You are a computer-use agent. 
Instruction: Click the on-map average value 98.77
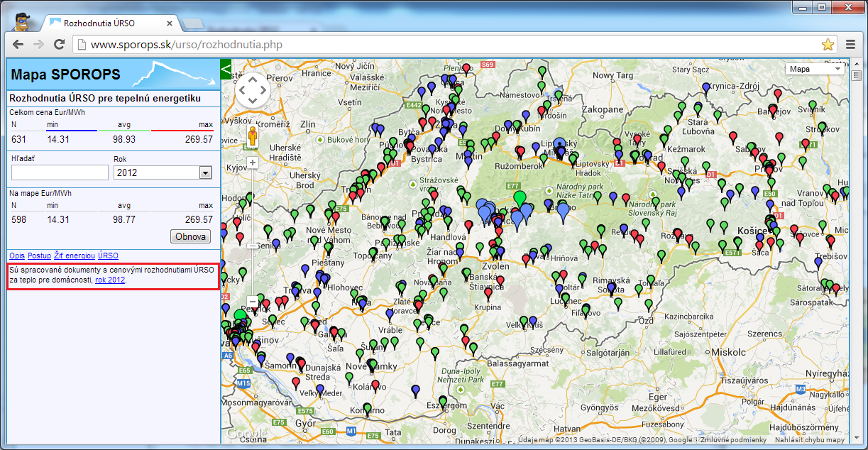[x=124, y=220]
